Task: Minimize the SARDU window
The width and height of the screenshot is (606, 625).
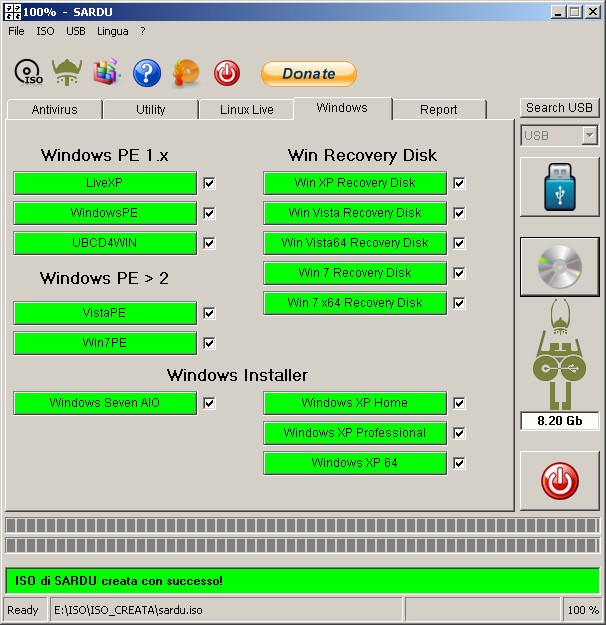Action: (559, 12)
